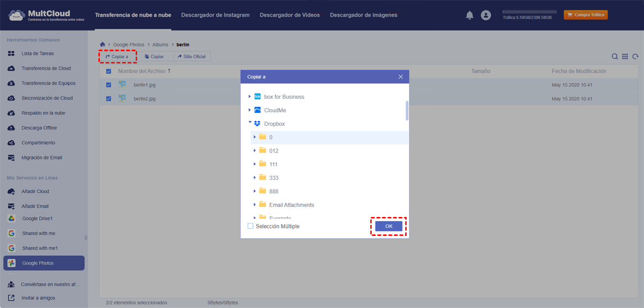644x308 pixels.
Task: Go to Google Photos breadcrumb
Action: coord(129,45)
